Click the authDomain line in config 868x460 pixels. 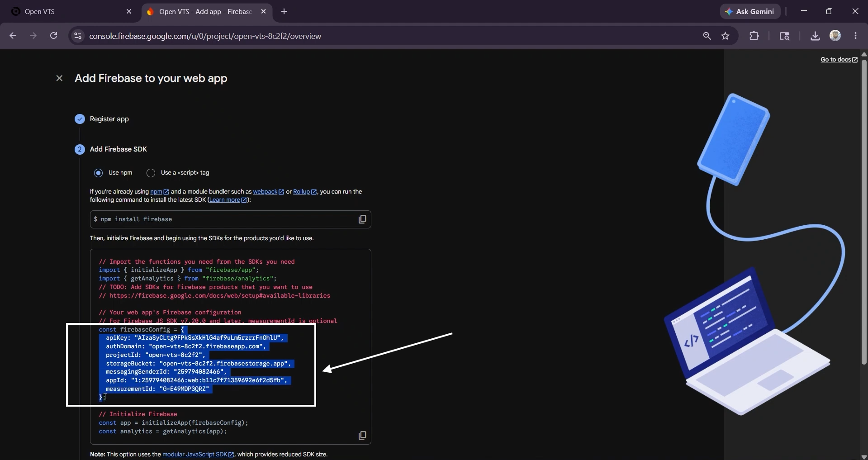point(185,346)
